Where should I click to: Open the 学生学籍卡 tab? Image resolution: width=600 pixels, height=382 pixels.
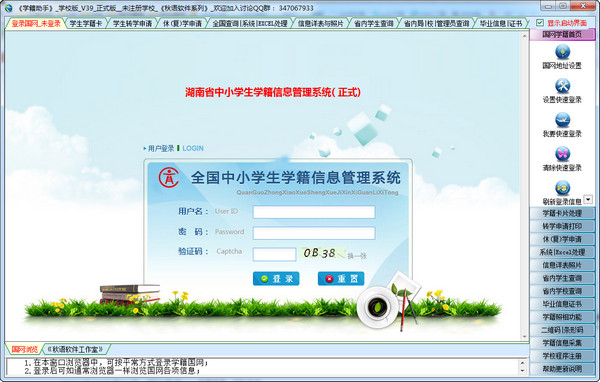point(86,24)
